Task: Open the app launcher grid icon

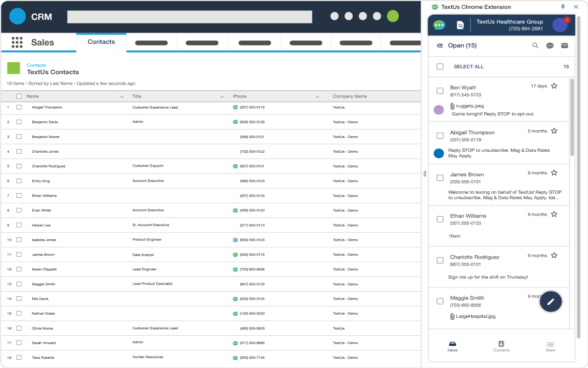Action: click(x=17, y=42)
